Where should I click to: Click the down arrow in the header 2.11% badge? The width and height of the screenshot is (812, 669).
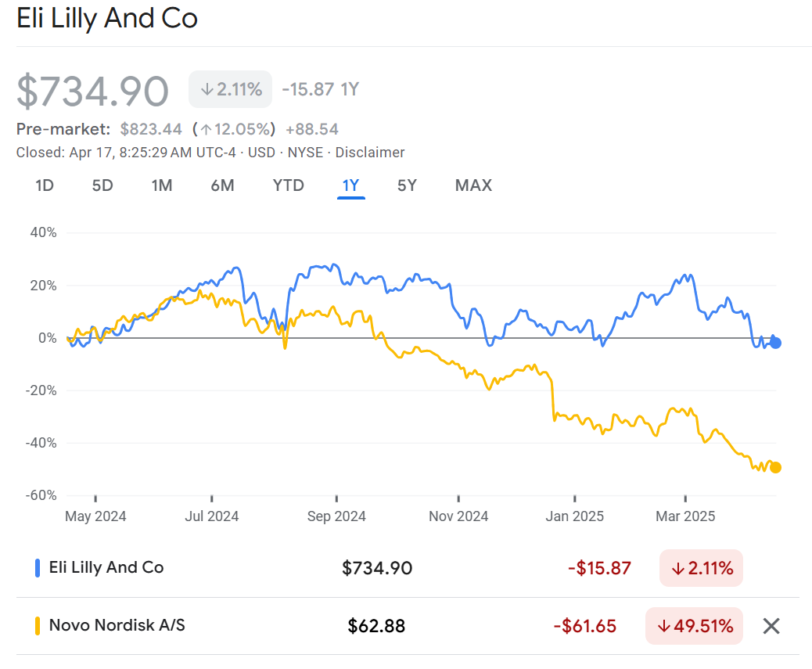pyautogui.click(x=207, y=89)
